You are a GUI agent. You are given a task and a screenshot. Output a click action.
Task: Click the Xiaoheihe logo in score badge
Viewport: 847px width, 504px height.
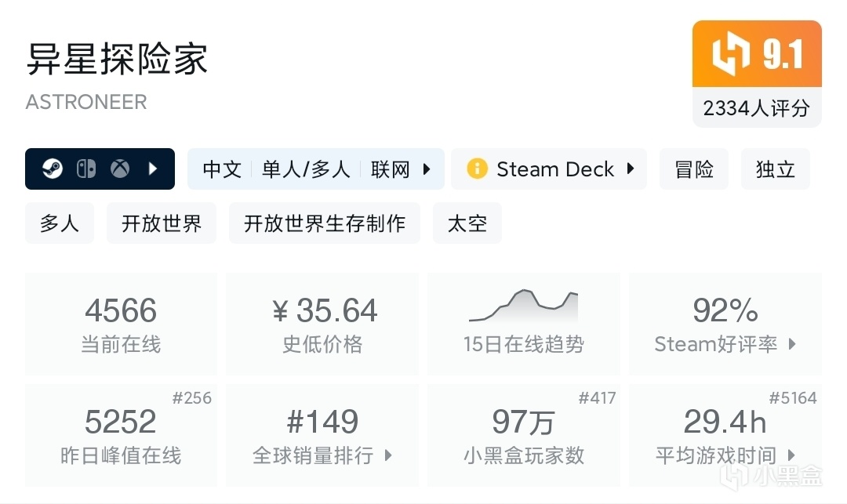pos(730,54)
